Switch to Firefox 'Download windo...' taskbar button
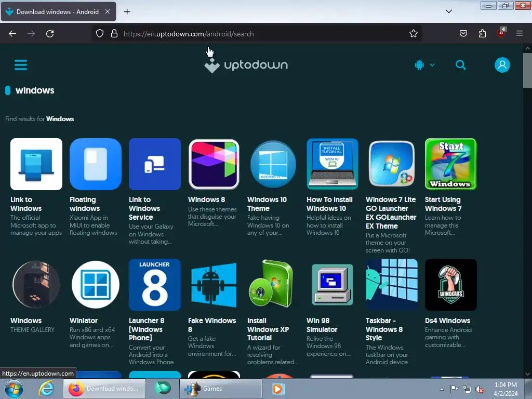This screenshot has width=532, height=399. point(104,389)
